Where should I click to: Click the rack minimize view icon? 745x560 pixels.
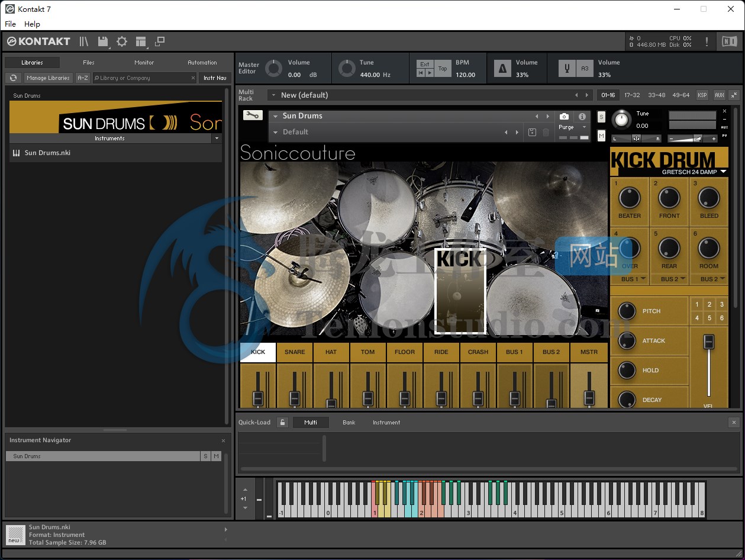(x=160, y=41)
